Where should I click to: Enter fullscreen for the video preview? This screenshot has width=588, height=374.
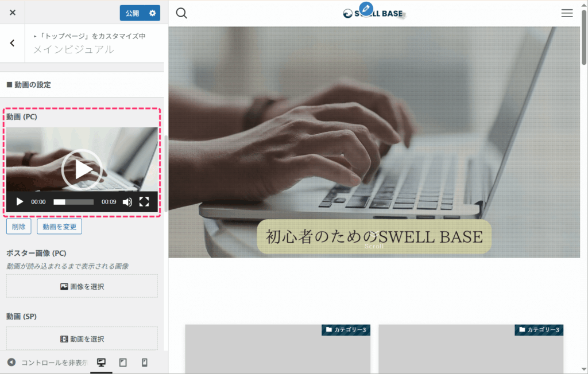pos(144,202)
